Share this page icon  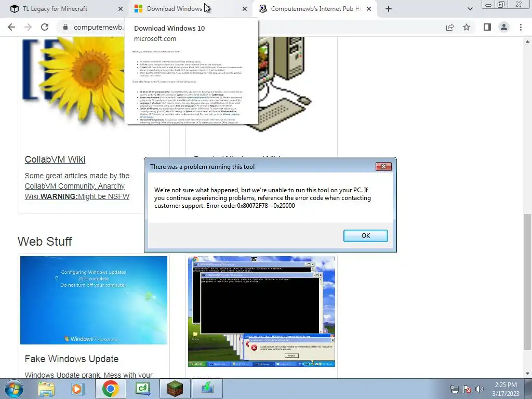pos(450,27)
